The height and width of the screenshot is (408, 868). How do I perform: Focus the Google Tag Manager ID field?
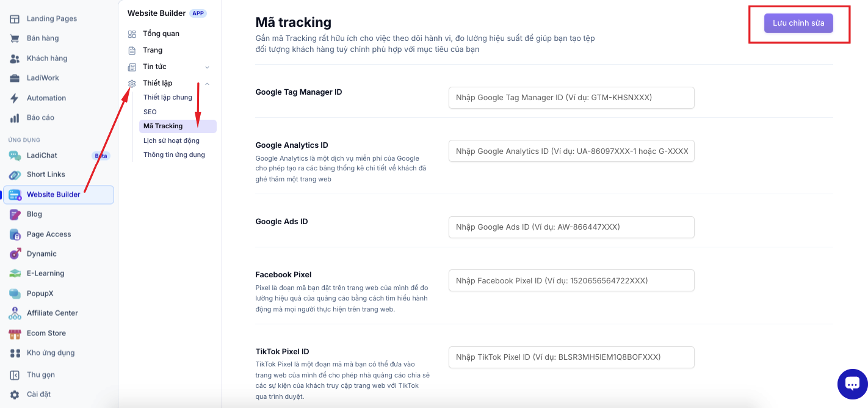tap(571, 98)
